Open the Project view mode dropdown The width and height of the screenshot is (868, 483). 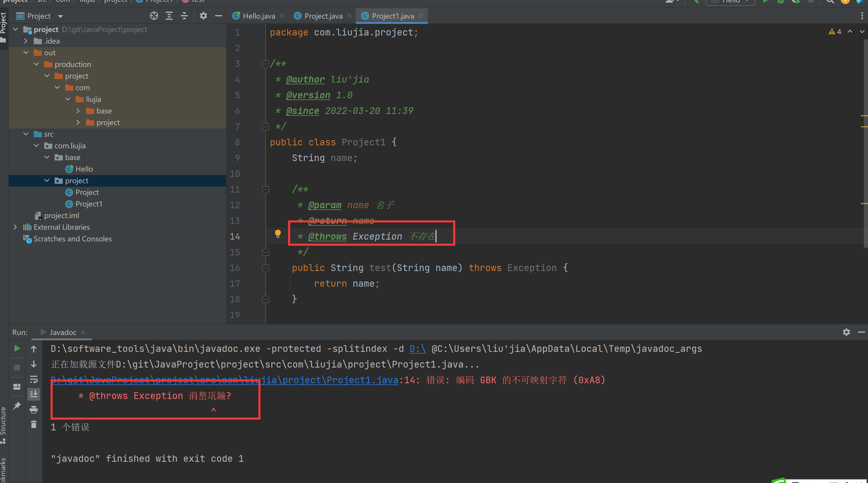[61, 16]
